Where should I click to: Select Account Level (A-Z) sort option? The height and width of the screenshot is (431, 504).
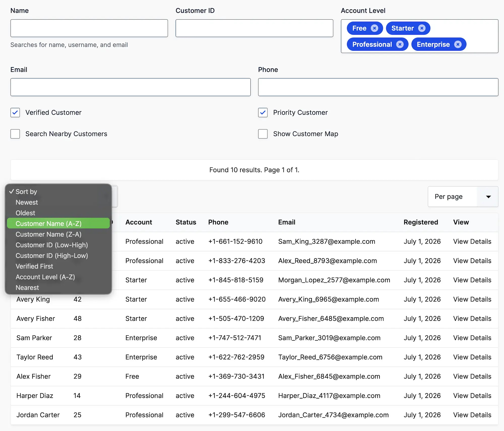tap(58, 277)
